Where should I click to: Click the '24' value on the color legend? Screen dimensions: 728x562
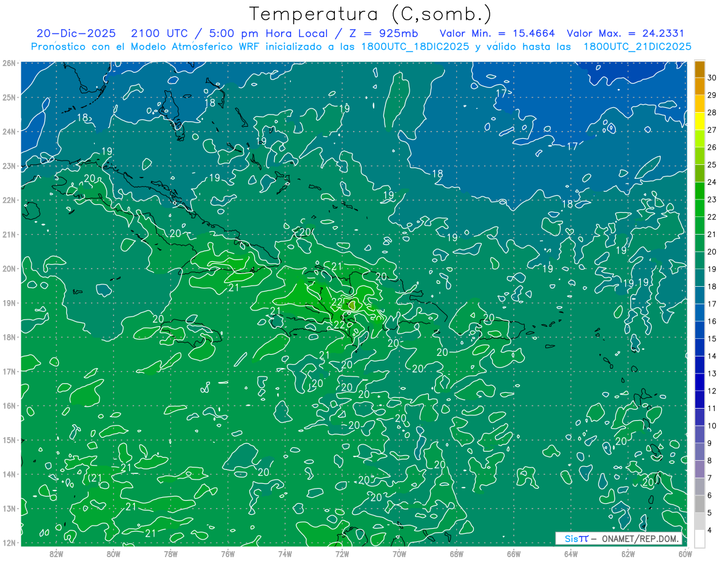click(712, 182)
